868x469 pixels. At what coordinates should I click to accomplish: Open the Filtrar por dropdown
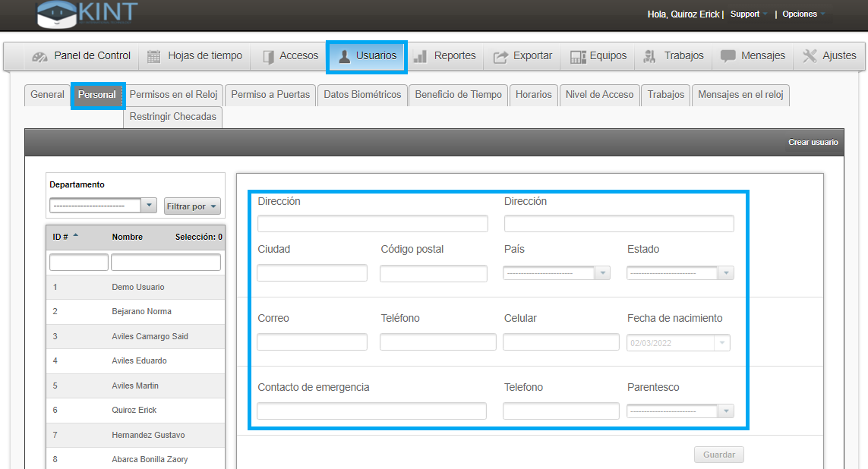(x=192, y=206)
